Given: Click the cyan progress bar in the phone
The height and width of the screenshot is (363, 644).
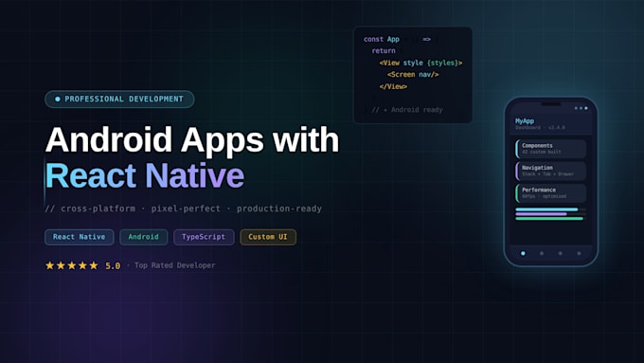Looking at the screenshot, I should click(x=546, y=209).
